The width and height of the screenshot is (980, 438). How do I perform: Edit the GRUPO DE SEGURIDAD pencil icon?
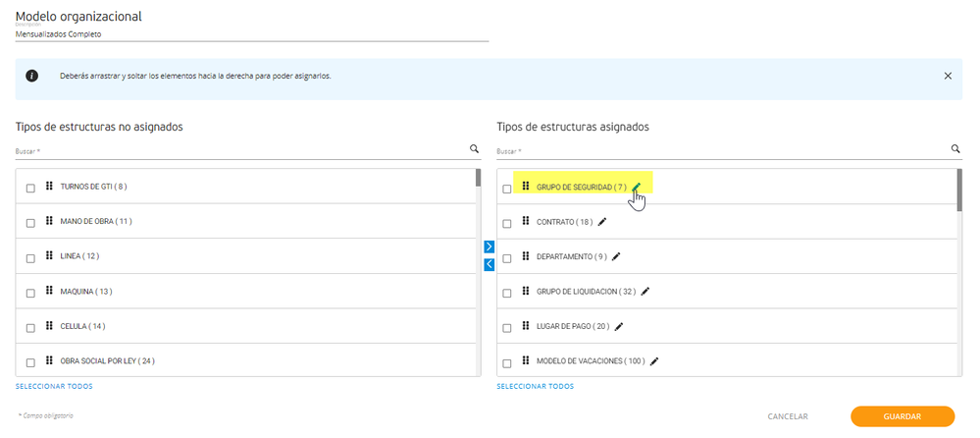(x=637, y=186)
